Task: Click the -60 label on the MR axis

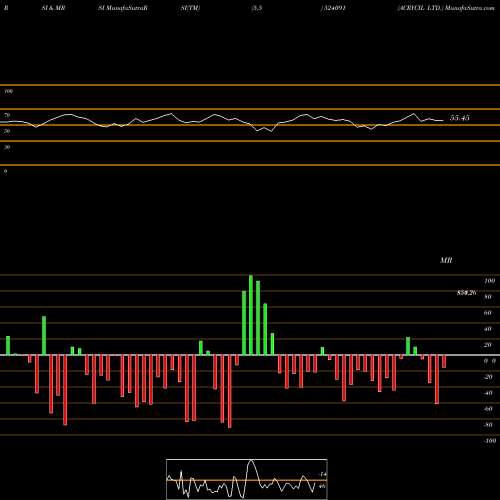Action: [x=488, y=409]
